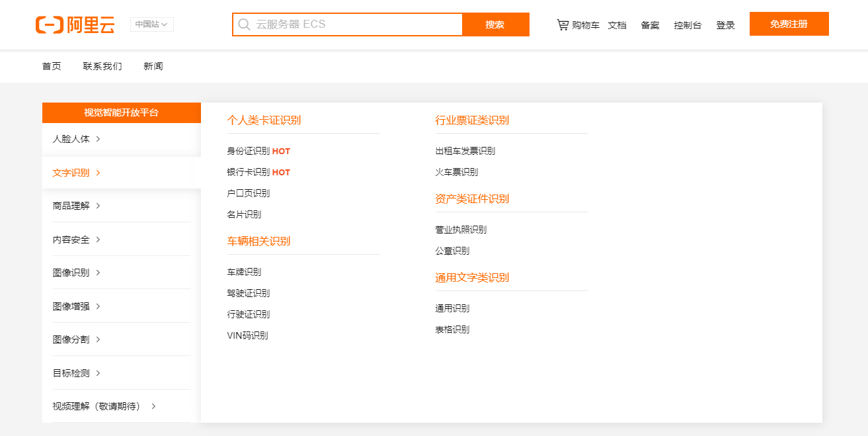Open the 文档 link in header

coord(617,25)
